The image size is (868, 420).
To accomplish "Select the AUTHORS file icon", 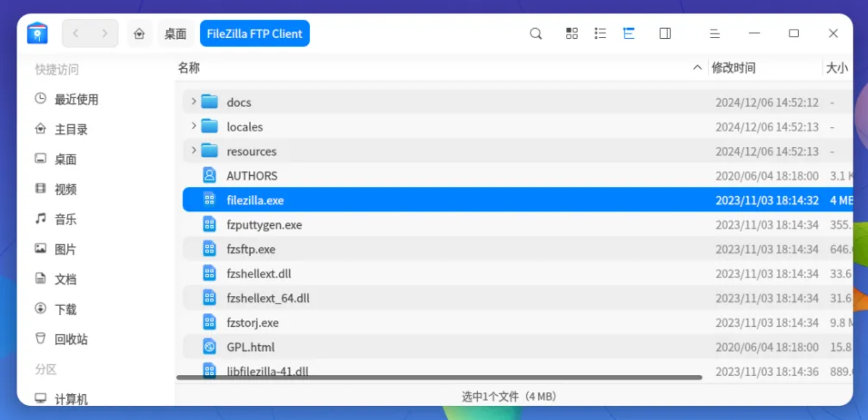I will [209, 175].
